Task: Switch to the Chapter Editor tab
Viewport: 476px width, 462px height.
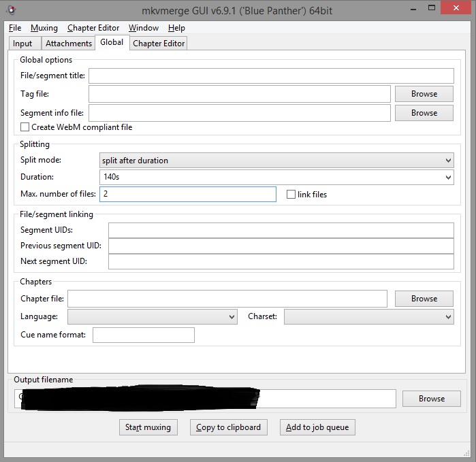Action: coord(159,44)
